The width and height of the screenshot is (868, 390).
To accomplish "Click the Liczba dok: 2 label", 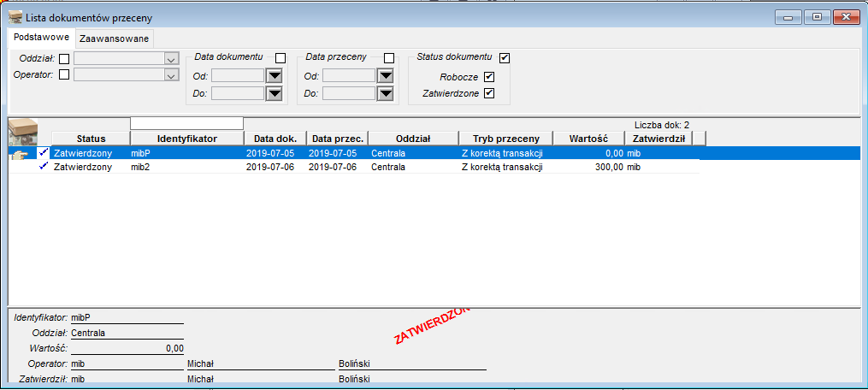I will pos(662,125).
